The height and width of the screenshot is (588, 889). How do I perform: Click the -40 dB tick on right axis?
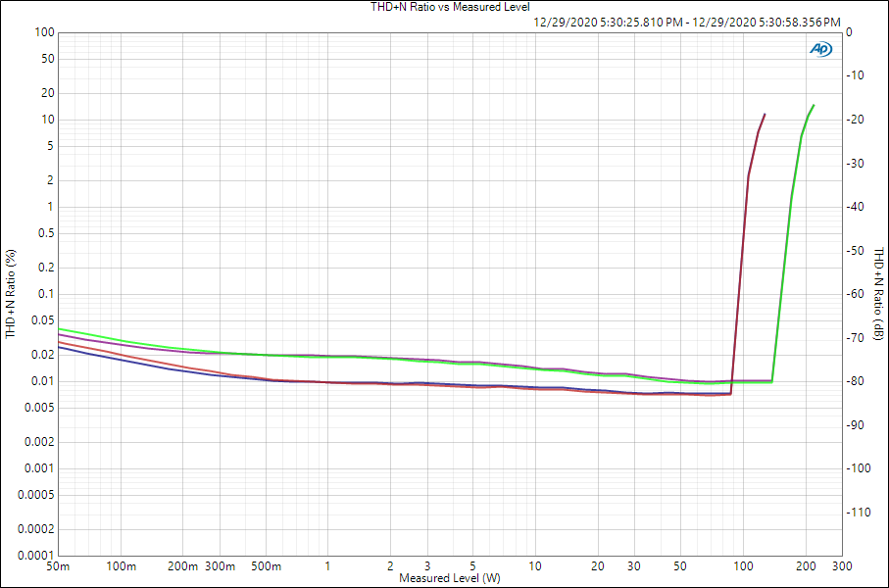pyautogui.click(x=857, y=207)
